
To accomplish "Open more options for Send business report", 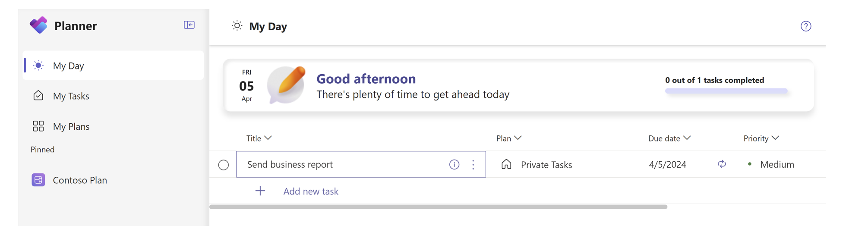I will click(473, 164).
